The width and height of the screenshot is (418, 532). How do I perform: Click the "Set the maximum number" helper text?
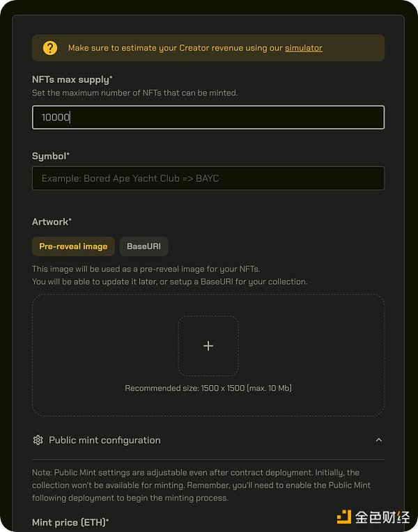point(134,93)
